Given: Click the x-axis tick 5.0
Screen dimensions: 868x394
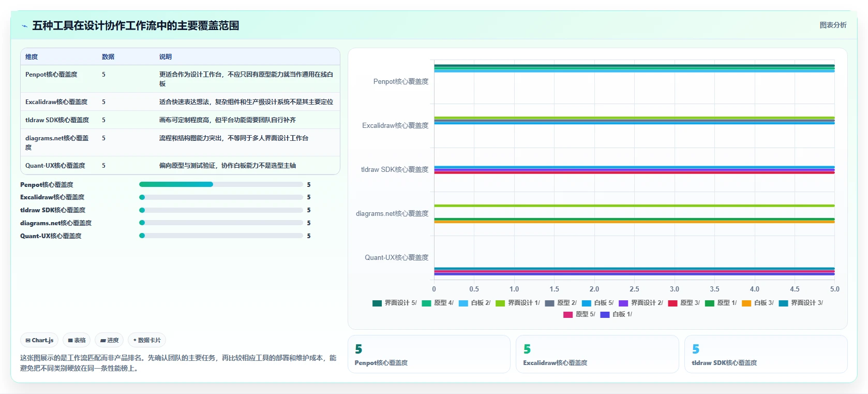Looking at the screenshot, I should coord(834,289).
